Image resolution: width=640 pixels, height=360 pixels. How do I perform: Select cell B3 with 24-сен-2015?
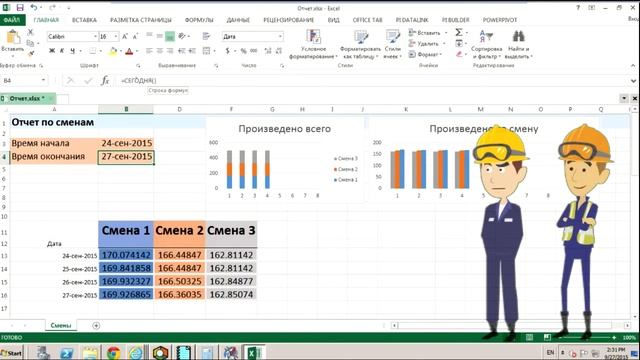click(126, 143)
